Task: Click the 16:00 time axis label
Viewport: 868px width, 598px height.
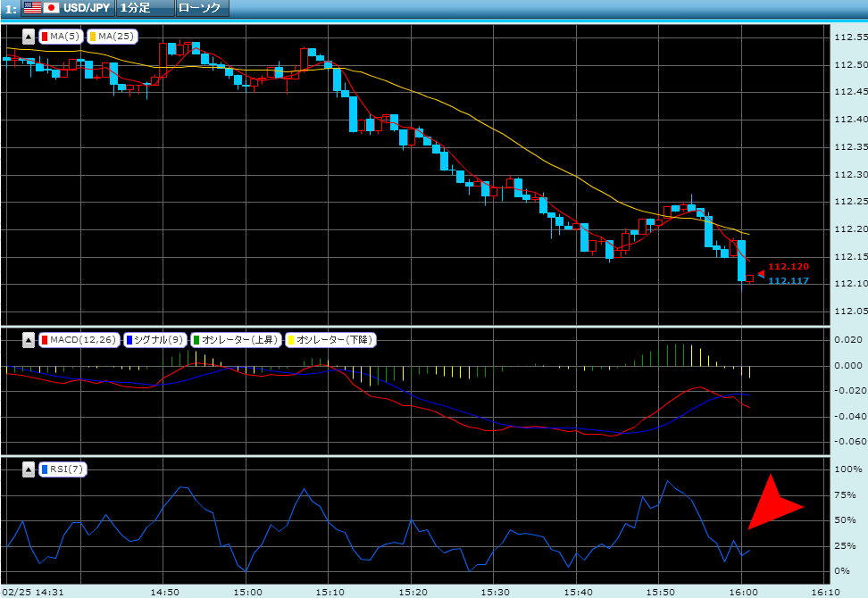Action: [743, 592]
